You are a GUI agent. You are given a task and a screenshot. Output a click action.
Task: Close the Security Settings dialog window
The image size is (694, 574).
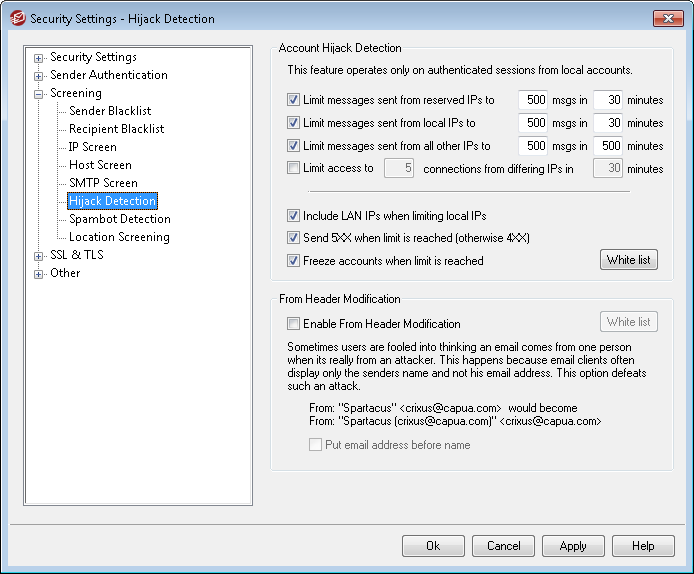coord(667,18)
